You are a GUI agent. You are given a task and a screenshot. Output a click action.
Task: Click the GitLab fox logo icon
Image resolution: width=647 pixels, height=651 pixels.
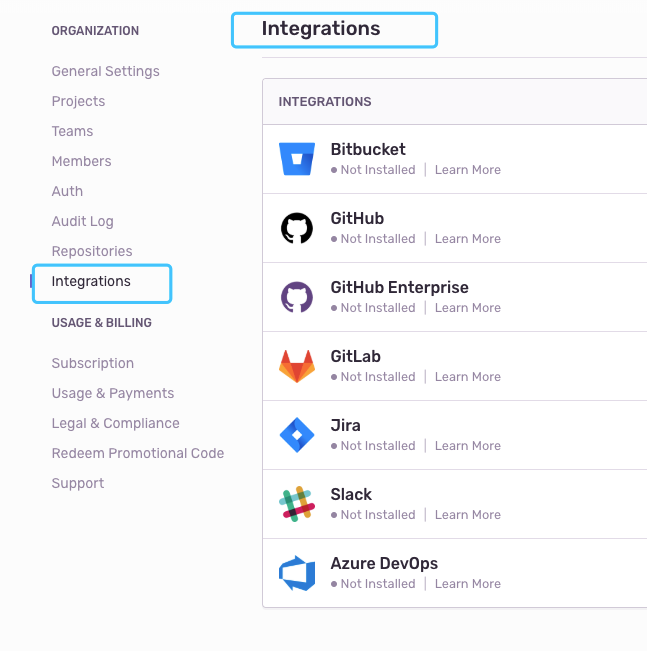click(x=297, y=366)
